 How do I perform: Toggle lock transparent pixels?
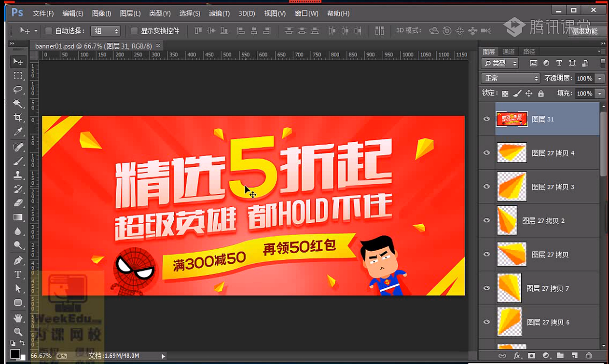point(505,94)
